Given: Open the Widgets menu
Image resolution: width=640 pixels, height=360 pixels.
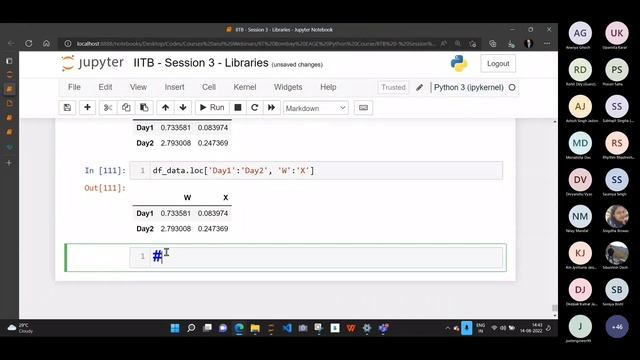Looking at the screenshot, I should 288,87.
